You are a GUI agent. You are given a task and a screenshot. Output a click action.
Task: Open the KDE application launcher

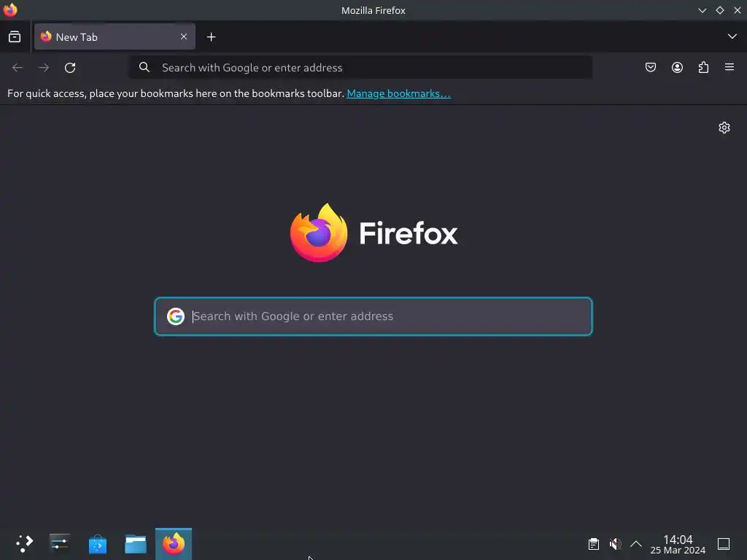pyautogui.click(x=24, y=543)
